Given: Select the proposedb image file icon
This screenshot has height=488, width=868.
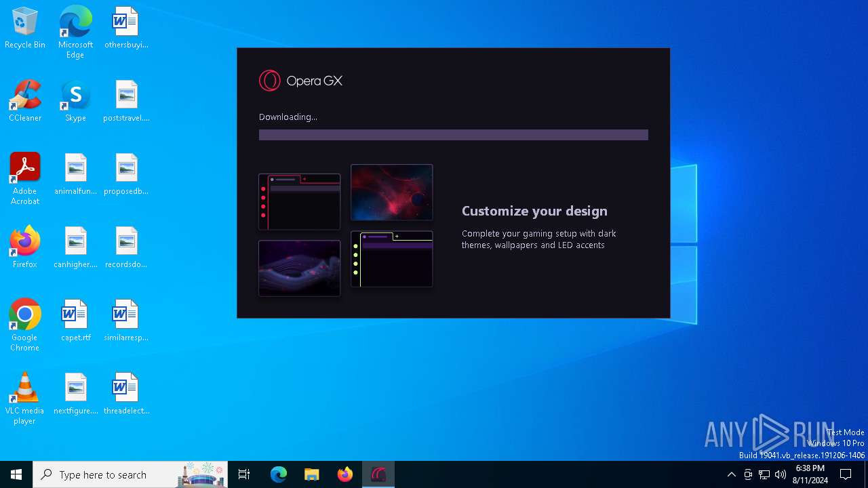Looking at the screenshot, I should [126, 175].
